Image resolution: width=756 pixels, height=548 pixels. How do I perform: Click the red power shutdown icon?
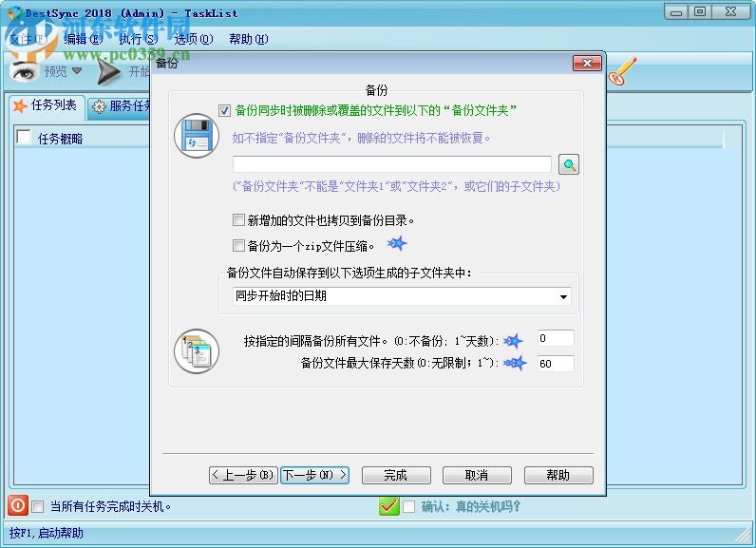click(18, 505)
